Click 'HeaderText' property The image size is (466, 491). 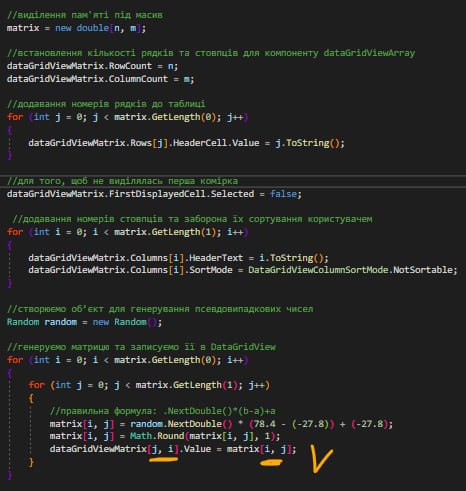[x=216, y=258]
